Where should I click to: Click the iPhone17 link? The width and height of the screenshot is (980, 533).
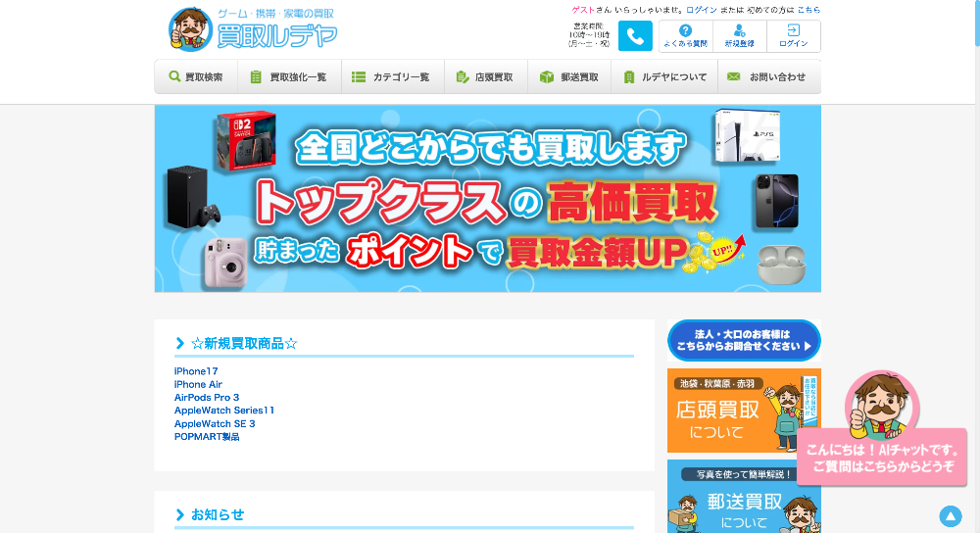point(196,371)
